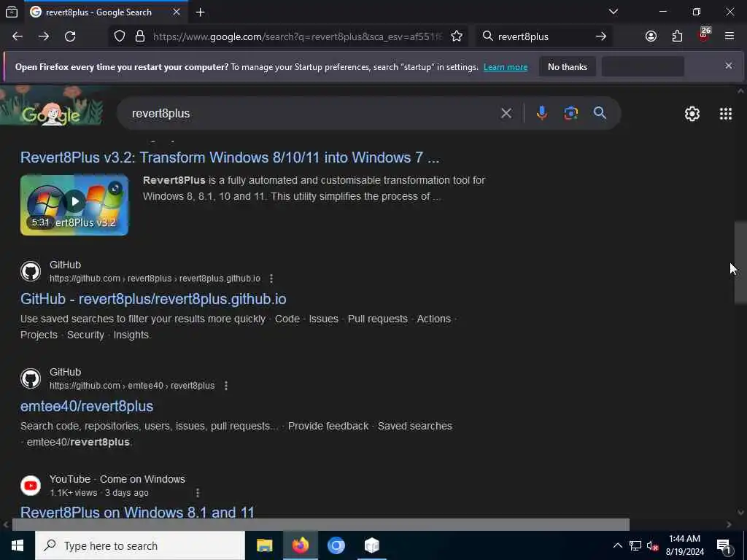The image size is (747, 560).
Task: Click the vertical page scrollbar thumb
Action: (x=740, y=262)
